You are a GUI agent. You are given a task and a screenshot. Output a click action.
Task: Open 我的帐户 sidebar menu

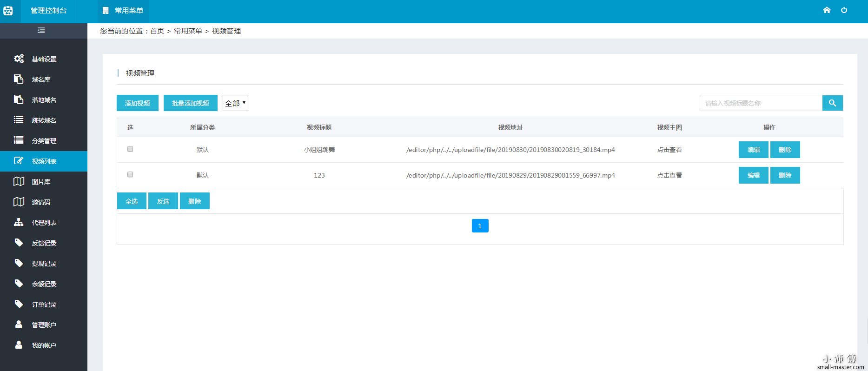pyautogui.click(x=44, y=345)
